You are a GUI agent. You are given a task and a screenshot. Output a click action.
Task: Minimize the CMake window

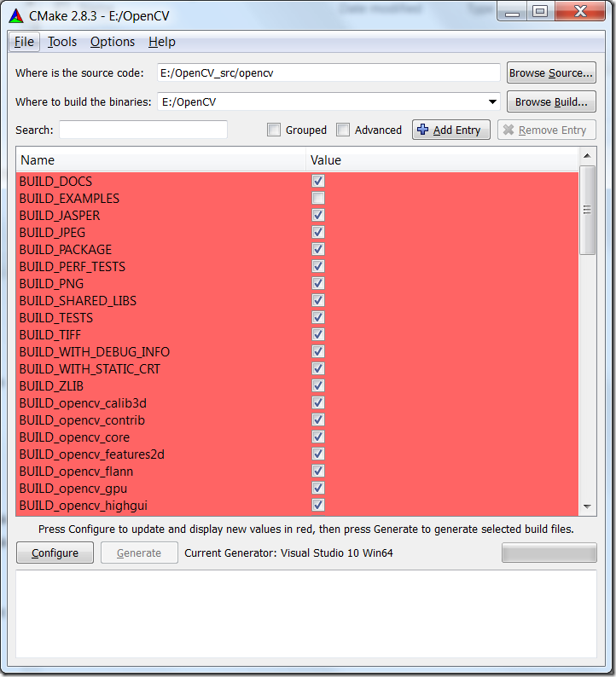[512, 11]
